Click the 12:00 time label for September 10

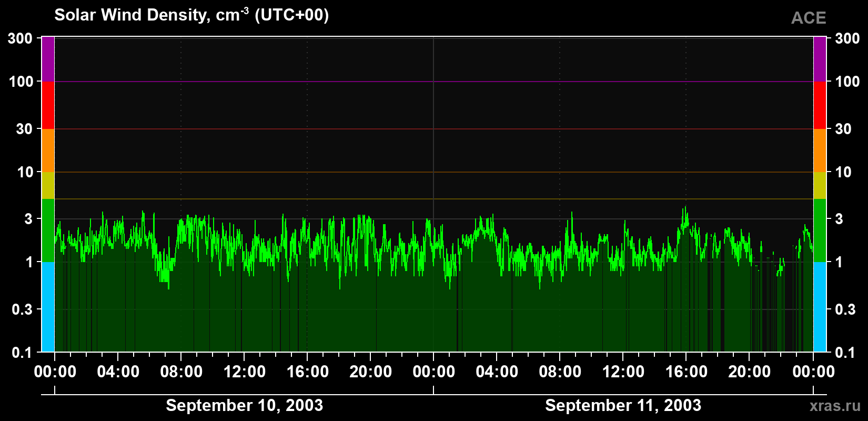(x=245, y=372)
